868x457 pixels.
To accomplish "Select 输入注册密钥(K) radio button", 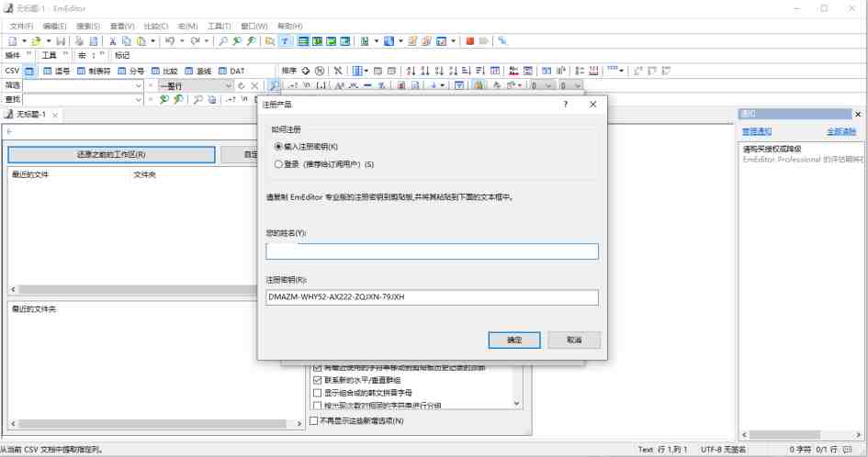I will pyautogui.click(x=278, y=147).
